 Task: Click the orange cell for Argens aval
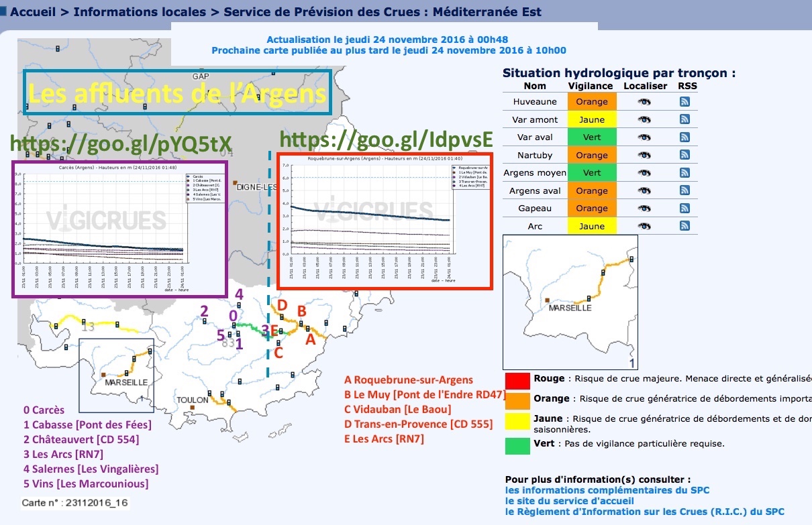click(592, 190)
